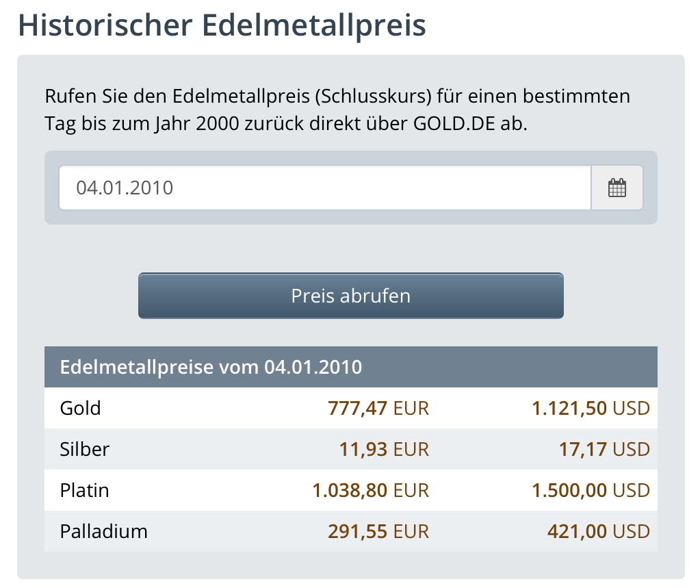Screen dimensions: 700x588
Task: Click Platin price 1.038,80 EUR
Action: (370, 491)
